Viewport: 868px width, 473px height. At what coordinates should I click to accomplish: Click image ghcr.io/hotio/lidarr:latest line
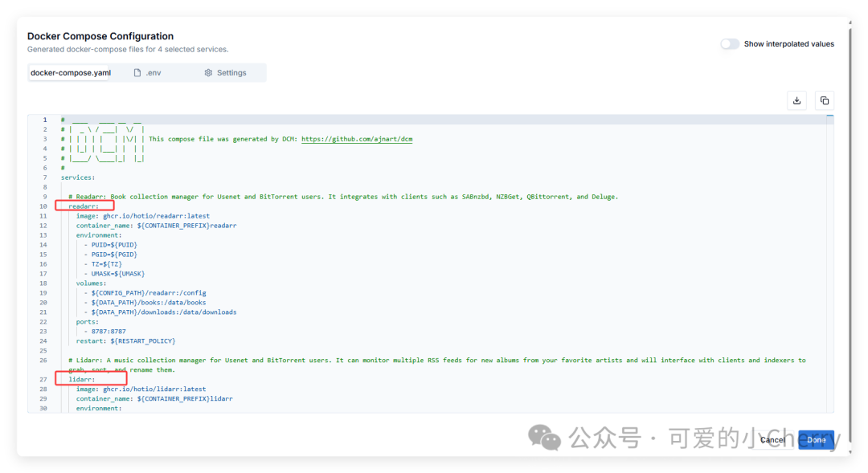(141, 389)
